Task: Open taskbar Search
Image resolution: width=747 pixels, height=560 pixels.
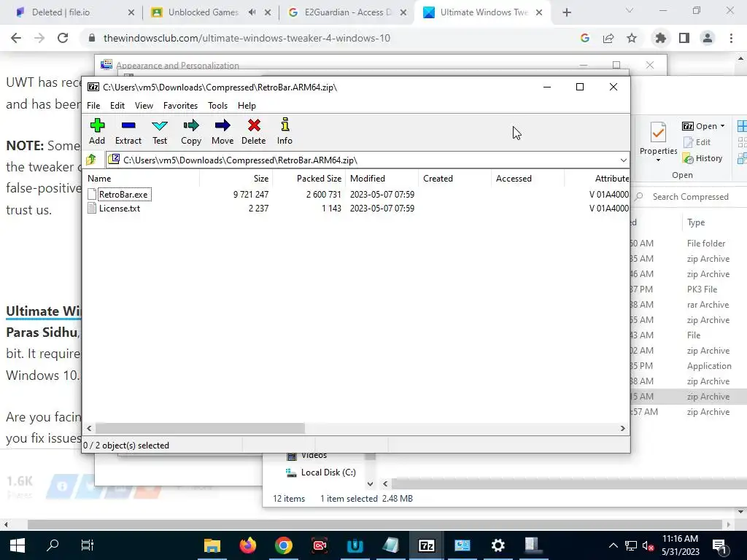Action: (x=53, y=545)
